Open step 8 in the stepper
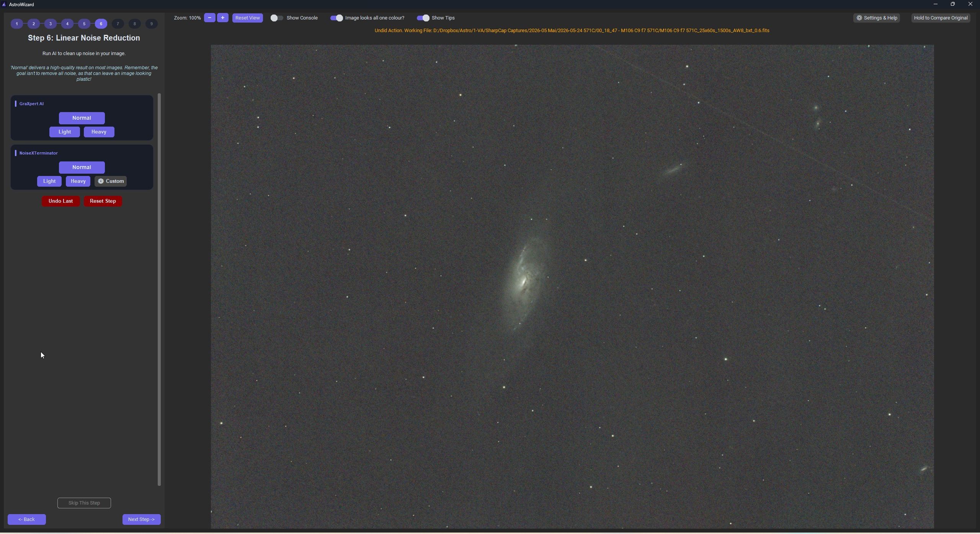This screenshot has width=980, height=534. [x=135, y=24]
